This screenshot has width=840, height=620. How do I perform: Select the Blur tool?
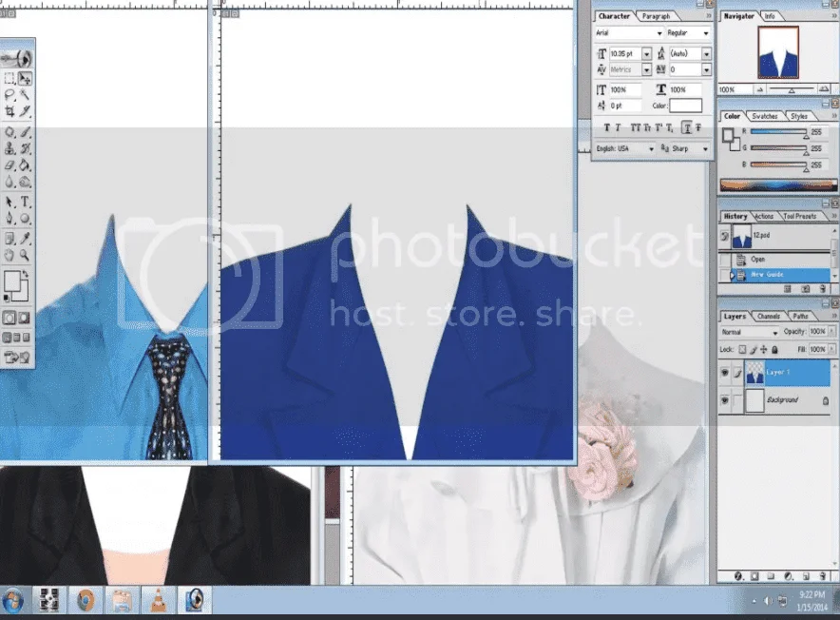coord(10,182)
